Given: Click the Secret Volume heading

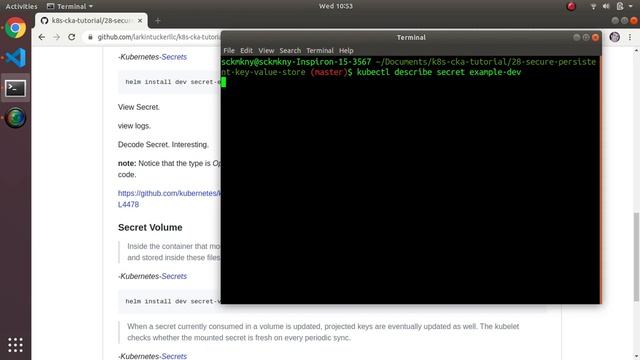Looking at the screenshot, I should (x=150, y=227).
